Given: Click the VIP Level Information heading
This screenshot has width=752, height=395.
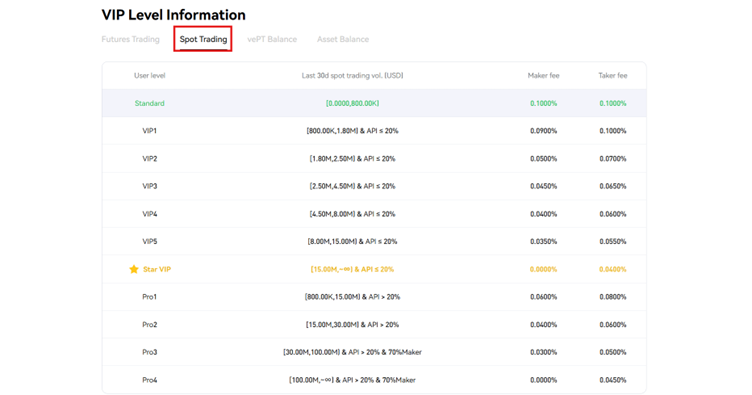Looking at the screenshot, I should point(174,15).
